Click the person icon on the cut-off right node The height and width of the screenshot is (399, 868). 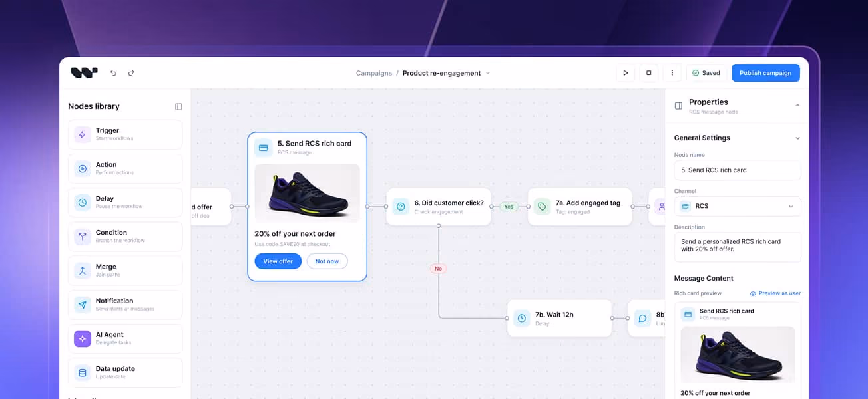[x=661, y=207]
